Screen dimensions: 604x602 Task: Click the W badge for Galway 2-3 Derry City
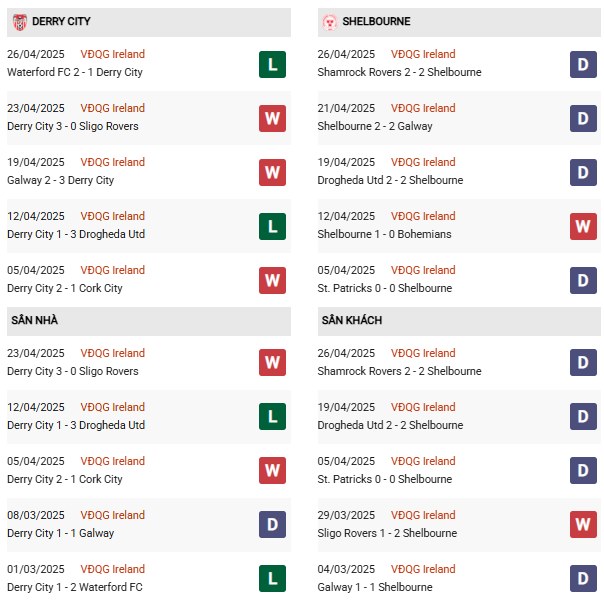[x=272, y=172]
